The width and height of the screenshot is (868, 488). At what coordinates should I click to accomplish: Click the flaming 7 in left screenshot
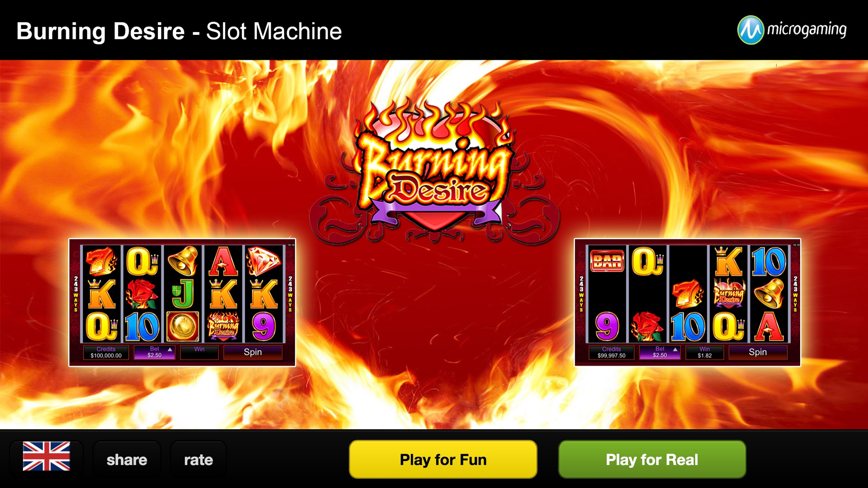(101, 261)
